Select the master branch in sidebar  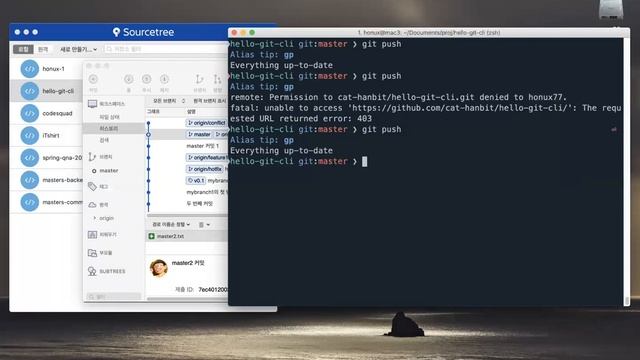(109, 171)
